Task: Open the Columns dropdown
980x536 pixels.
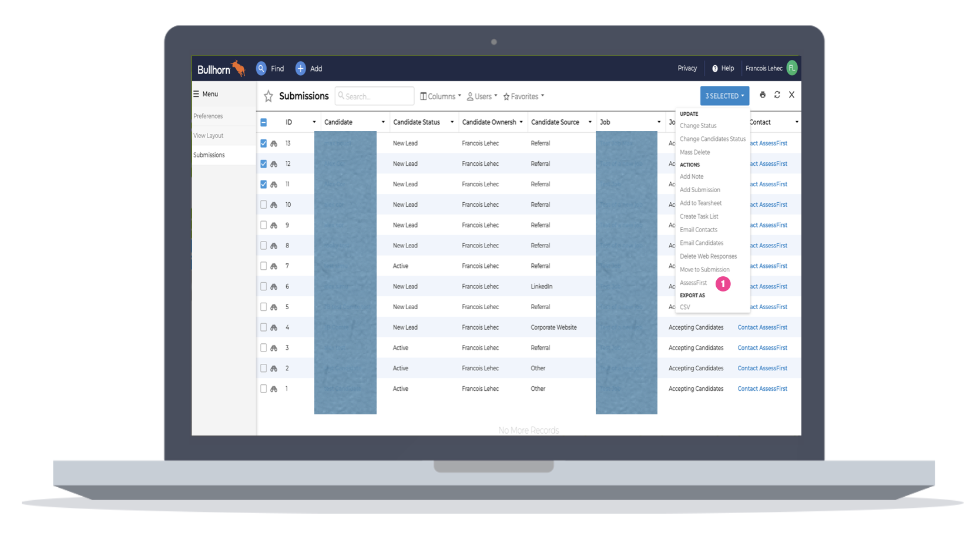Action: pyautogui.click(x=441, y=96)
